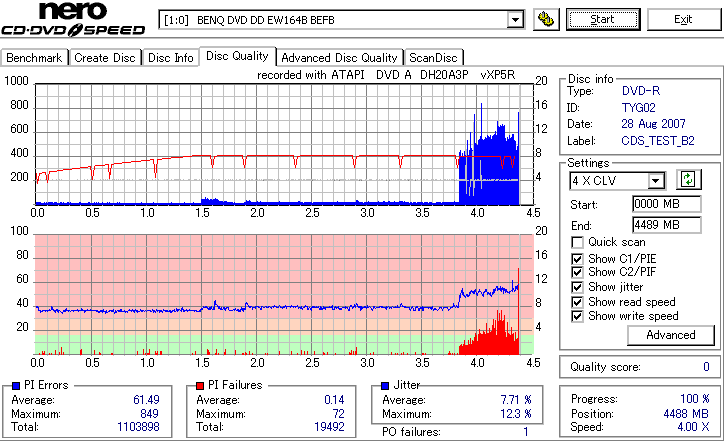Expand the 4 X CLV speed dropdown
The image size is (724, 441).
click(656, 181)
